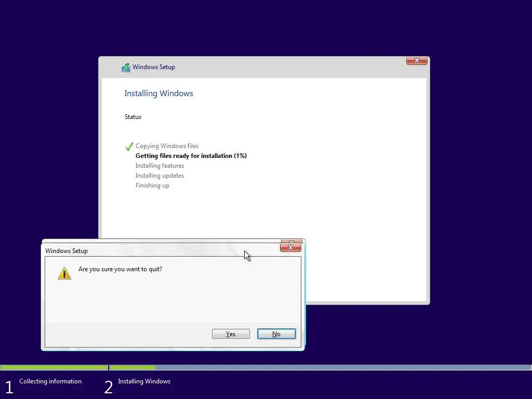Click the stage number 1 at bottom
Screen dimensions: 532x399
tap(9, 388)
